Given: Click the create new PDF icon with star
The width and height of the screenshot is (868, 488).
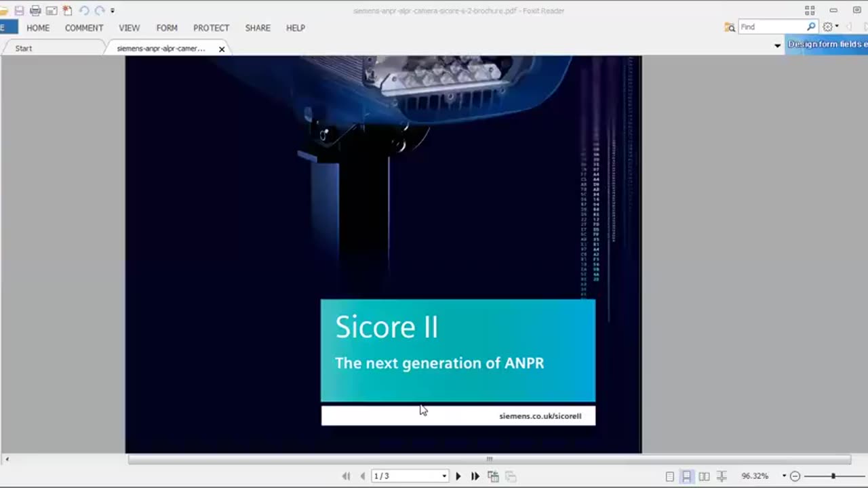Looking at the screenshot, I should 67,10.
